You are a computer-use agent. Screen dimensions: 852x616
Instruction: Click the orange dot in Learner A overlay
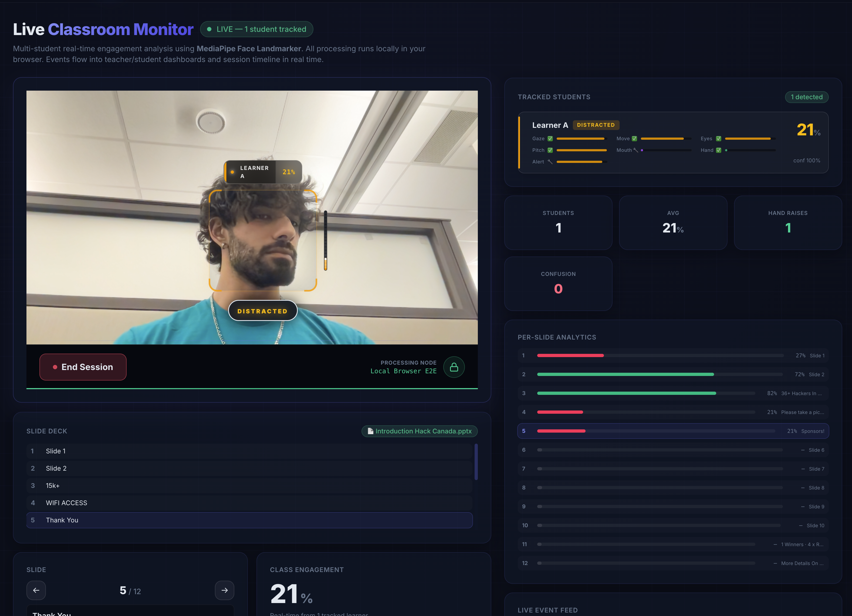tap(232, 172)
